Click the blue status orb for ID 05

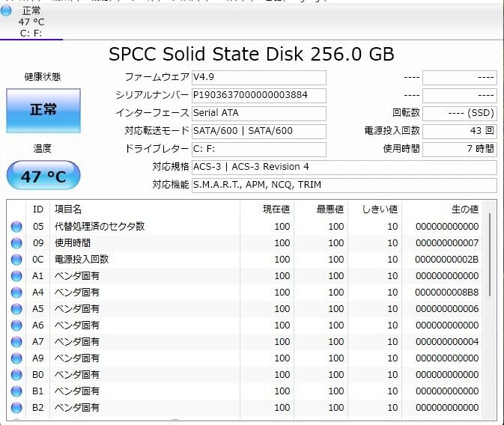(16, 227)
